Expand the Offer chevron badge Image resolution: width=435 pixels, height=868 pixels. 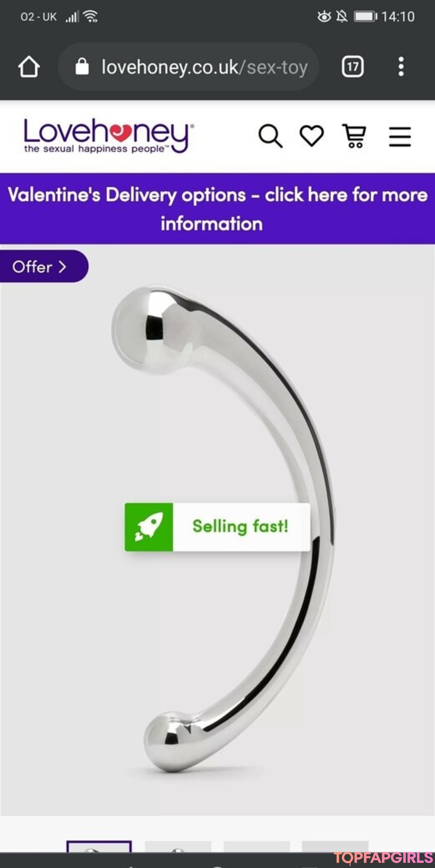(x=43, y=267)
